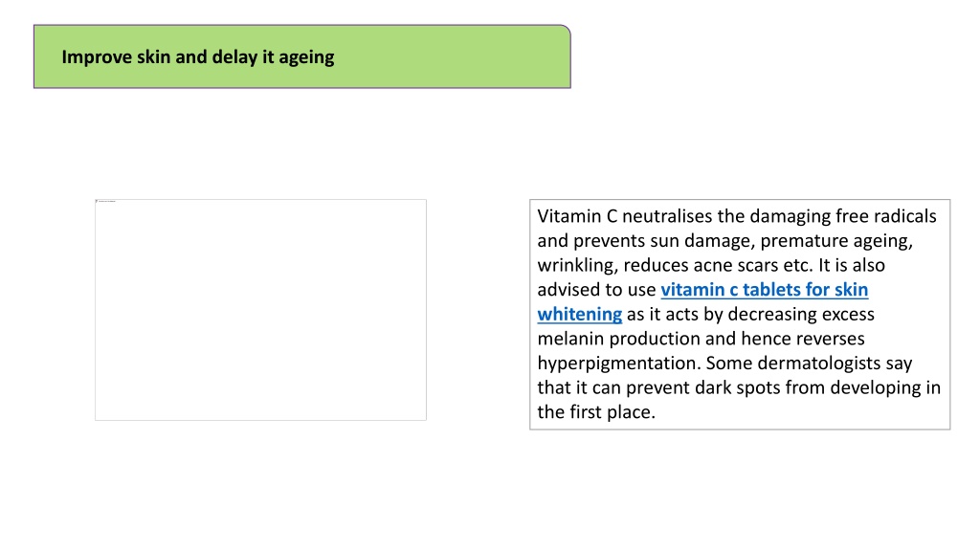Screen dimensions: 980x551
Task: Click the word 'hyperpigmentation' in the paragraph
Action: tap(618, 364)
